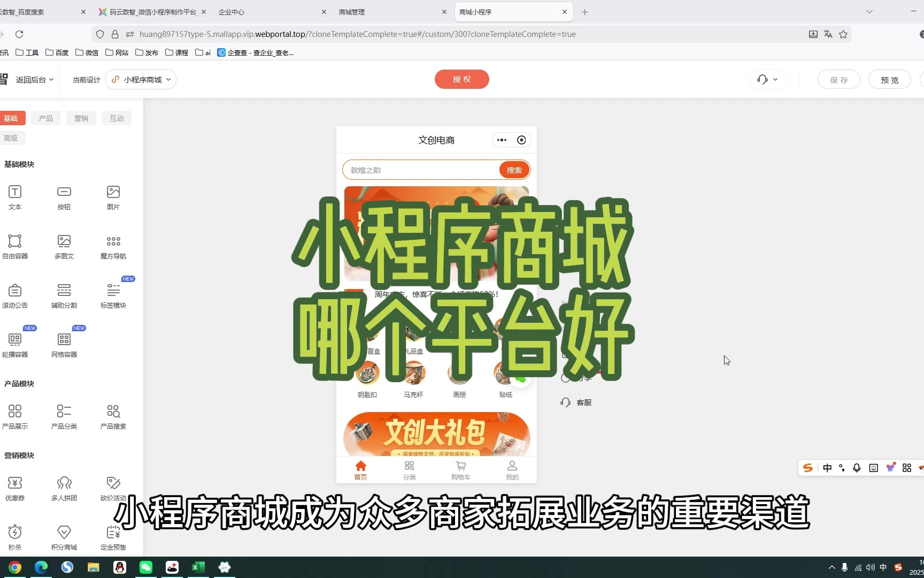Click the 文创大礼包 promotional banner
924x578 pixels.
(436, 434)
